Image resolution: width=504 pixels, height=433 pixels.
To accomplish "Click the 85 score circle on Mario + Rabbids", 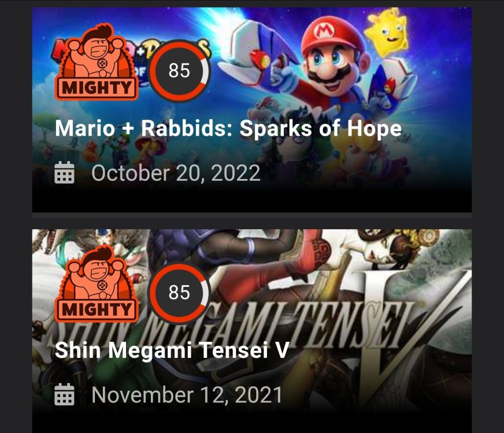I will point(179,70).
